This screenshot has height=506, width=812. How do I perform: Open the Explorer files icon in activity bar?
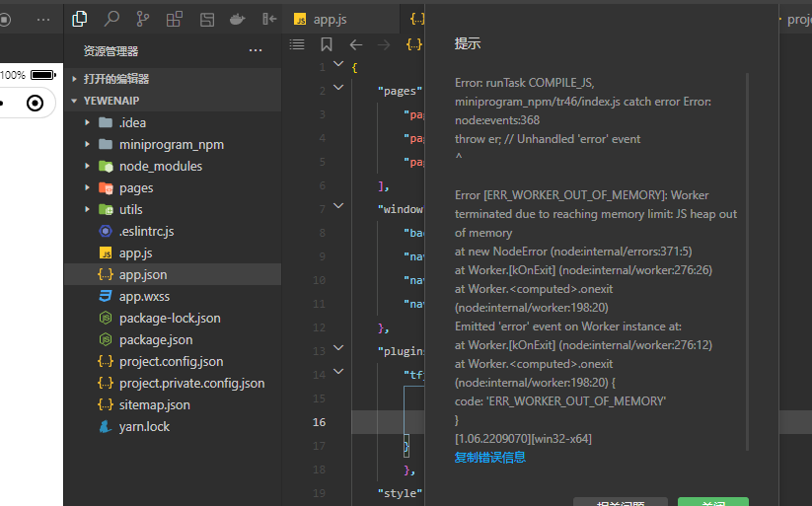point(79,19)
